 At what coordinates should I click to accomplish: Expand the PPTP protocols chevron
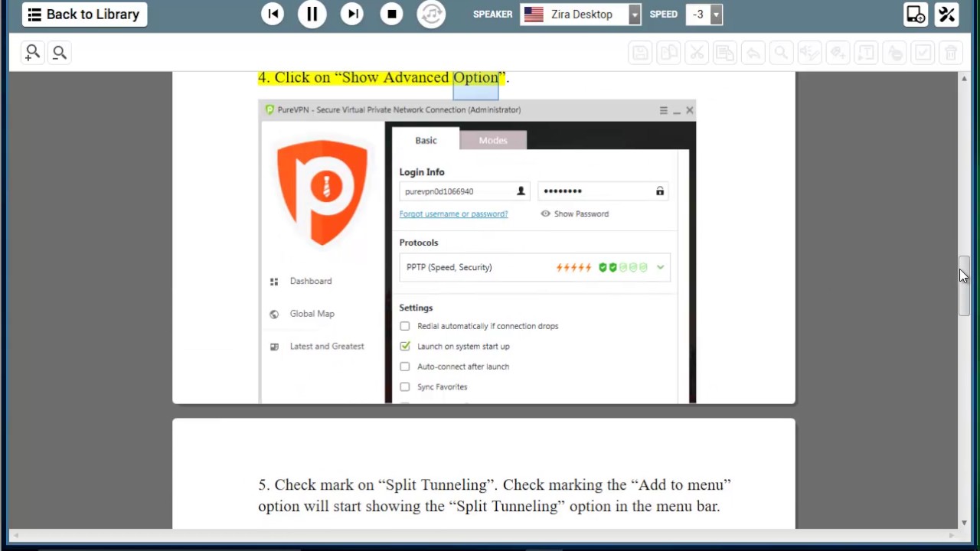pos(660,267)
